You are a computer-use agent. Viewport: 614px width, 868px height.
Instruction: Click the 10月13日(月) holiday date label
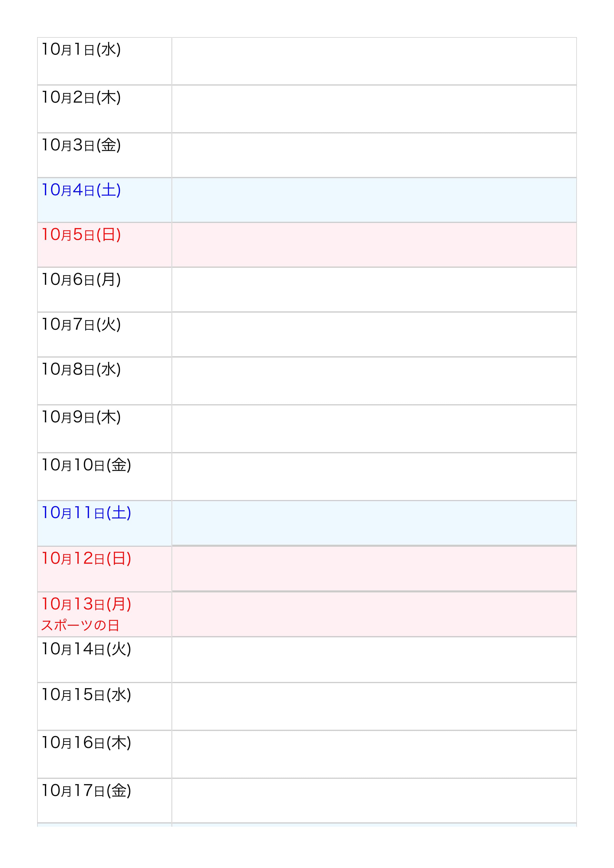pos(86,604)
